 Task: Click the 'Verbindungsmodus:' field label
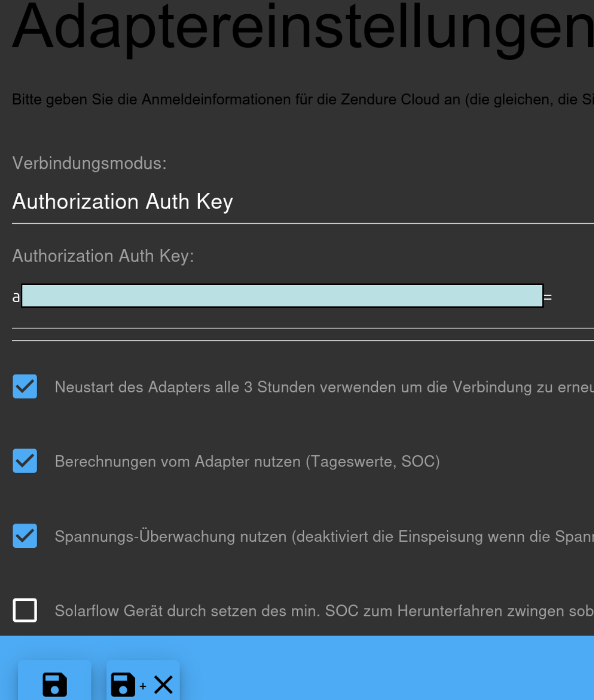[90, 163]
